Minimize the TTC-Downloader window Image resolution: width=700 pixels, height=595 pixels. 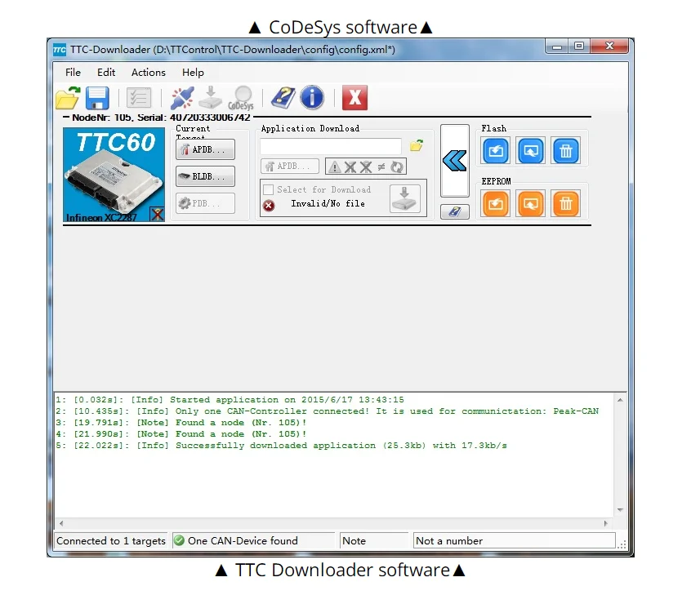pos(557,47)
